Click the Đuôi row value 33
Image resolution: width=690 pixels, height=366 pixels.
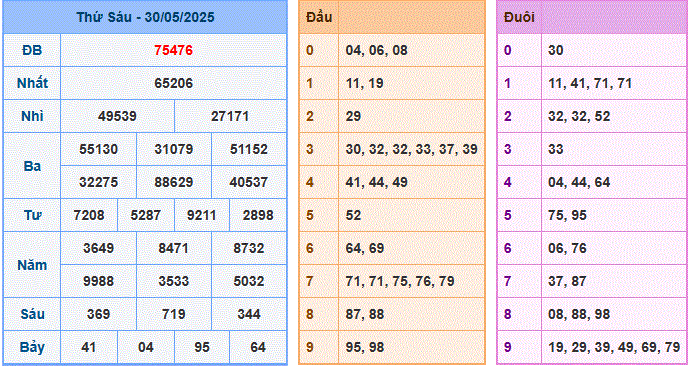pyautogui.click(x=556, y=149)
